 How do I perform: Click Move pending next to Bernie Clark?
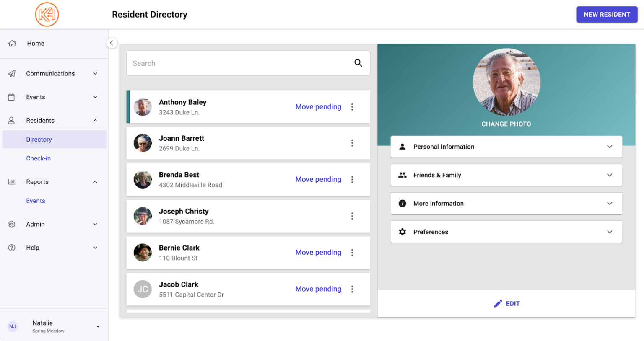click(x=318, y=252)
